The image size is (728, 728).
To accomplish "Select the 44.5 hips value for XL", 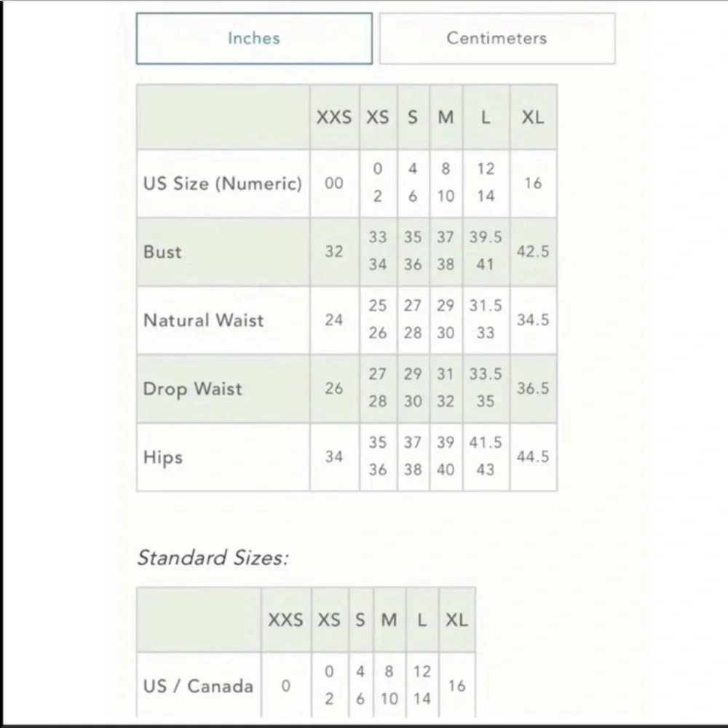I will click(x=533, y=457).
